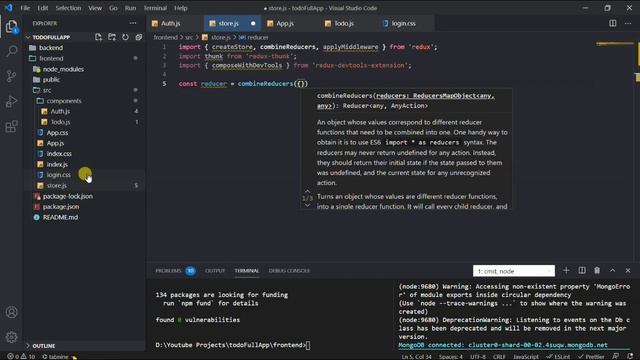Screen dimensions: 640x360
Task: Collapse the TODOFULLAPP root folder
Action: click(51, 37)
